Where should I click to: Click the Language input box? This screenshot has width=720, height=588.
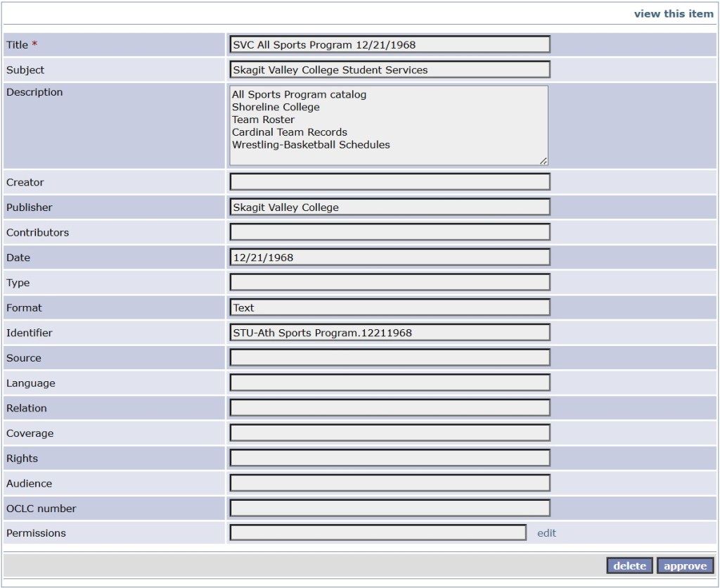click(389, 383)
